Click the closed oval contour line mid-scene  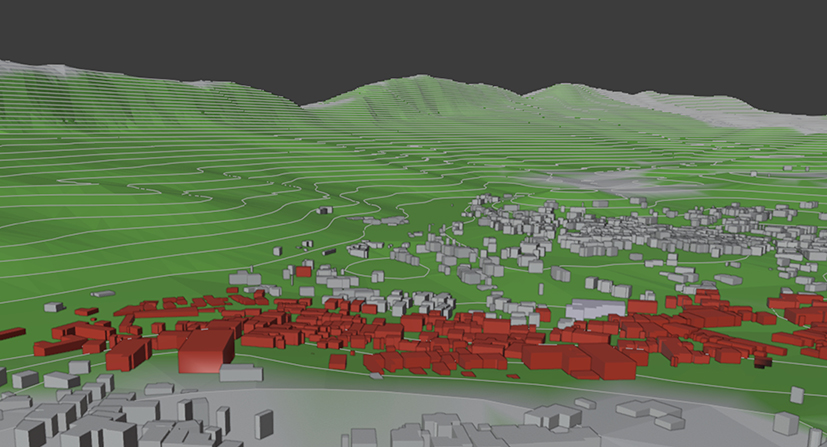coord(392,263)
